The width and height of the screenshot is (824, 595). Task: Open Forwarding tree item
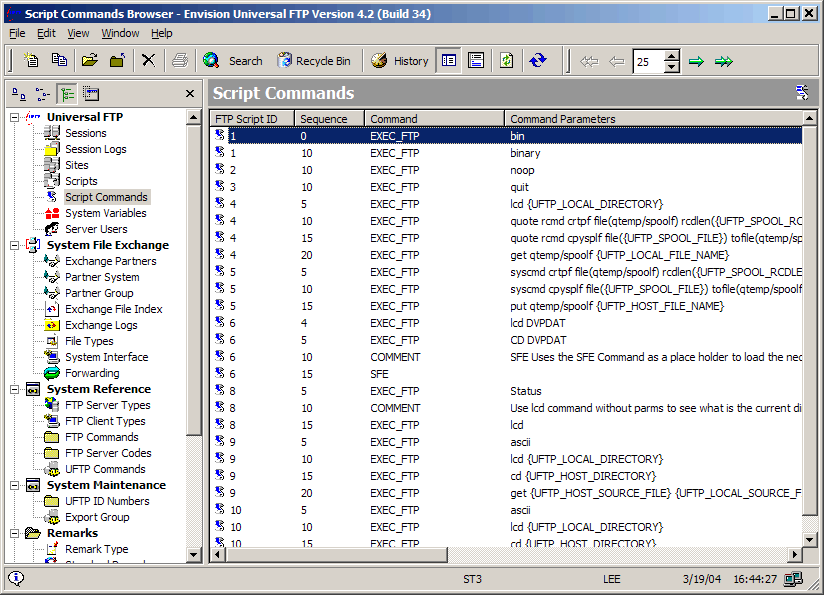tap(92, 373)
